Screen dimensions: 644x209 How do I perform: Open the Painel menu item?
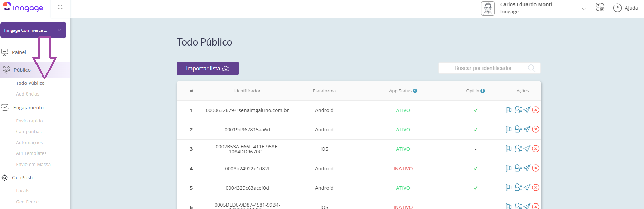coord(19,52)
